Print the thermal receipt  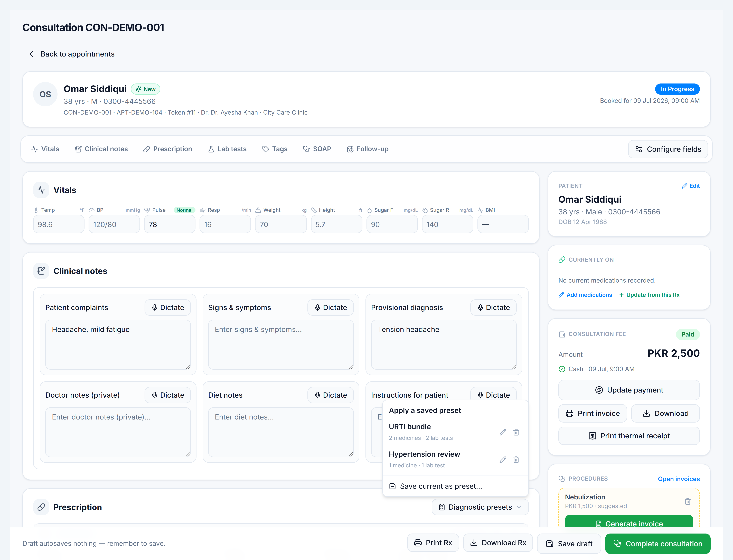pyautogui.click(x=629, y=436)
